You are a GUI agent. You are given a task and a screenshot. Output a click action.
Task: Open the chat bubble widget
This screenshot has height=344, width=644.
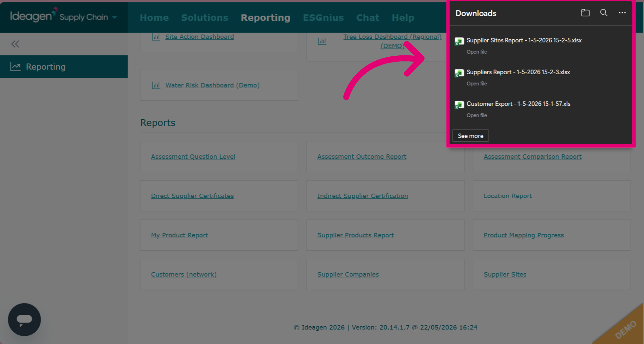pos(24,320)
